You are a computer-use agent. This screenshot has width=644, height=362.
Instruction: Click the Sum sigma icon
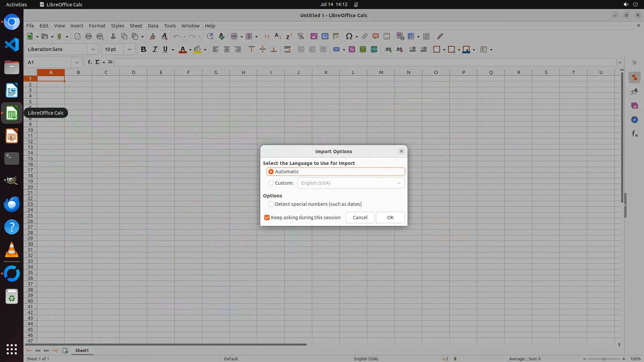coord(97,62)
